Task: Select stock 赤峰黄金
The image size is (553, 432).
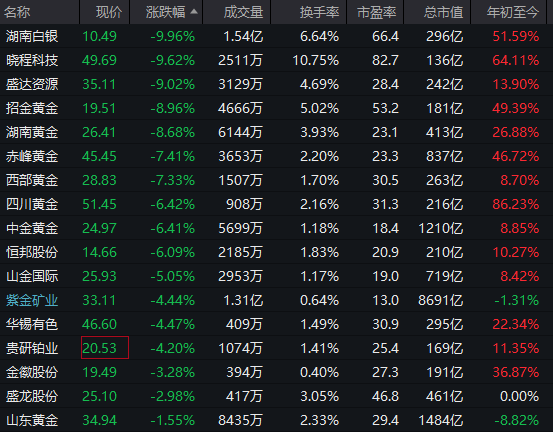Action: [32, 156]
